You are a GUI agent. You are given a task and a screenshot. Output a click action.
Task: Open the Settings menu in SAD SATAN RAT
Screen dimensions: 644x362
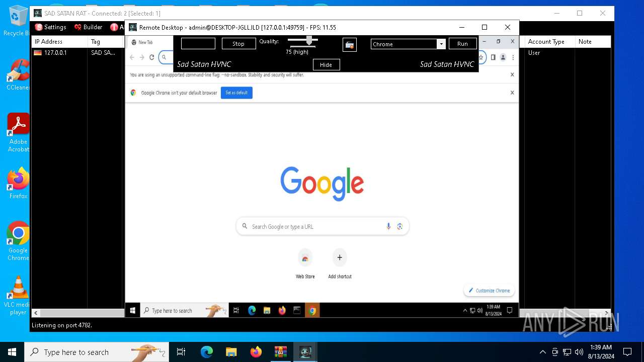[50, 27]
